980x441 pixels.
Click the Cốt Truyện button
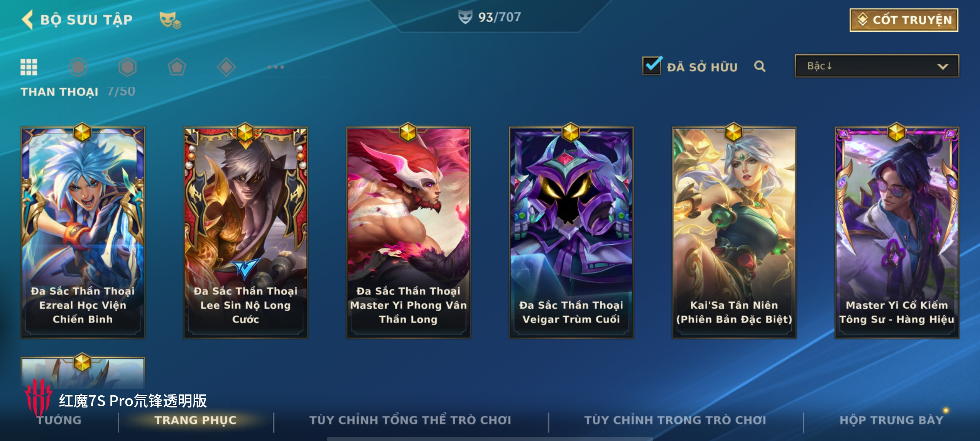904,20
